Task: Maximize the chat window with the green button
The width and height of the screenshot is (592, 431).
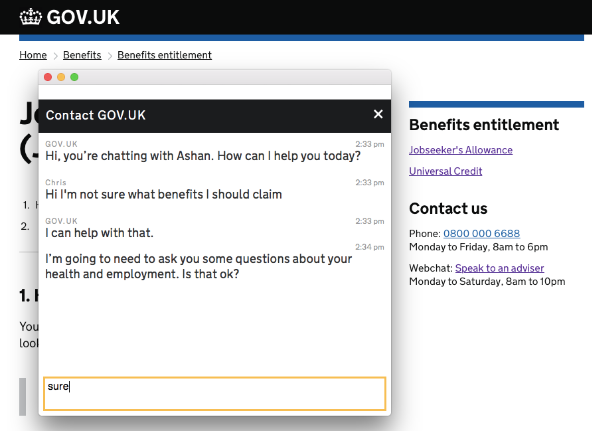Action: point(74,77)
